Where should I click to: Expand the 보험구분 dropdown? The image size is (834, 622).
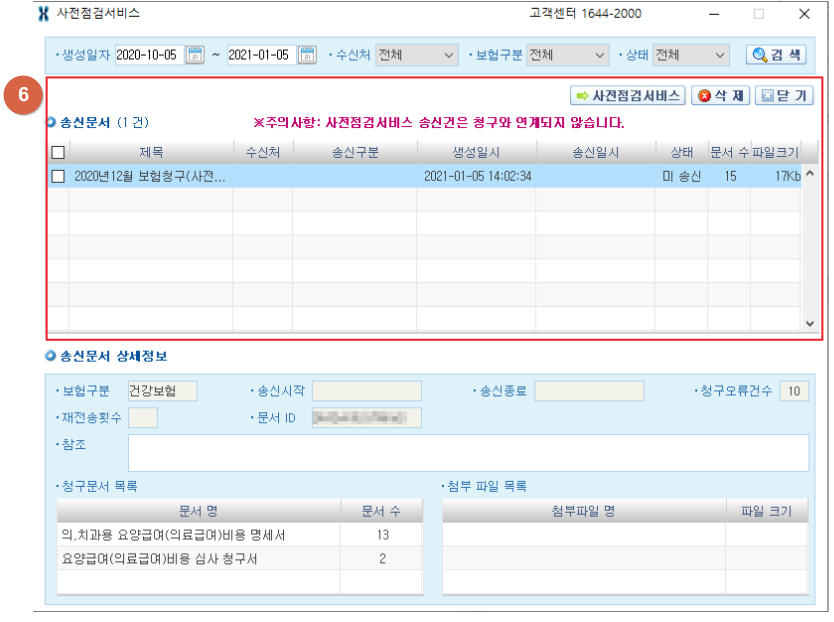[x=567, y=55]
